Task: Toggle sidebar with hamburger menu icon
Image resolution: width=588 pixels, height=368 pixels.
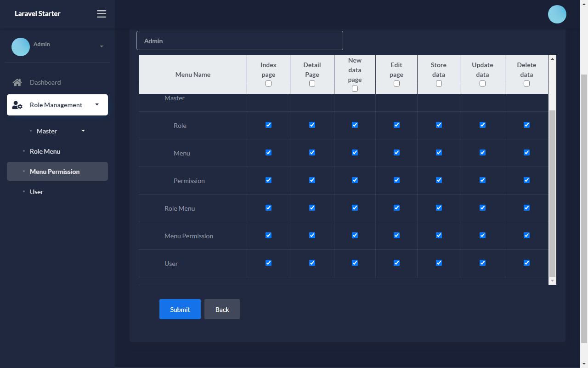Action: (x=102, y=14)
